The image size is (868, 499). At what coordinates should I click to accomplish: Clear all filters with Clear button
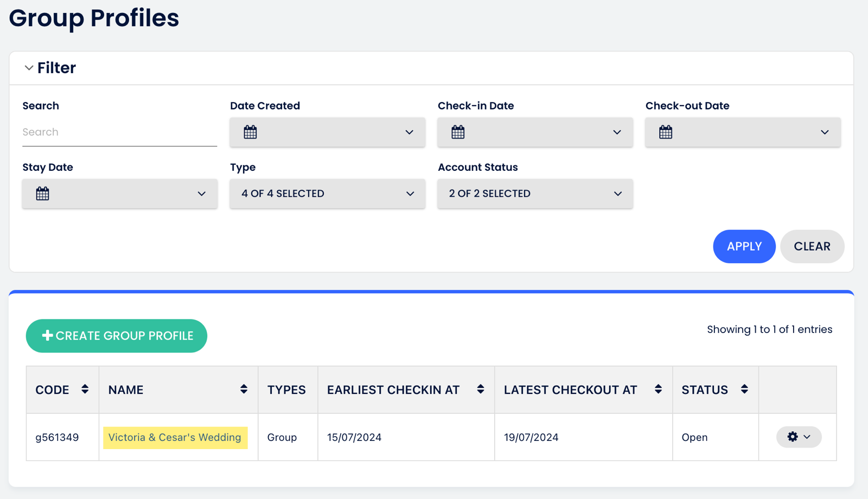(x=812, y=246)
